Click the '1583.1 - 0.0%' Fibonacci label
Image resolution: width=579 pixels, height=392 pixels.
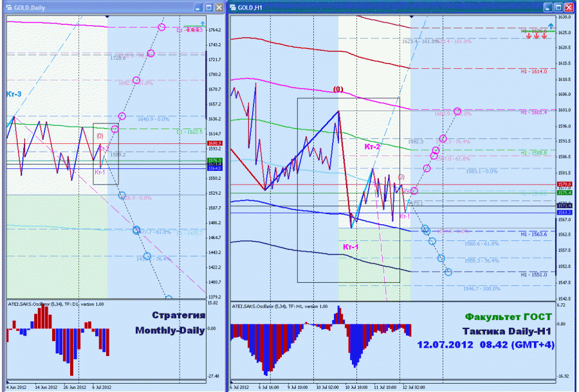481,172
